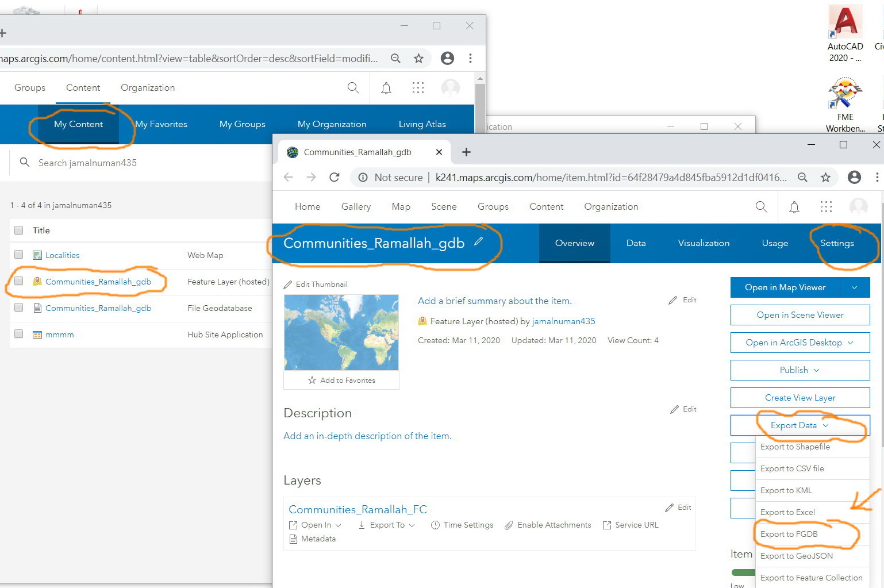Open the Chrome menu dots in the back browser window

(x=470, y=58)
